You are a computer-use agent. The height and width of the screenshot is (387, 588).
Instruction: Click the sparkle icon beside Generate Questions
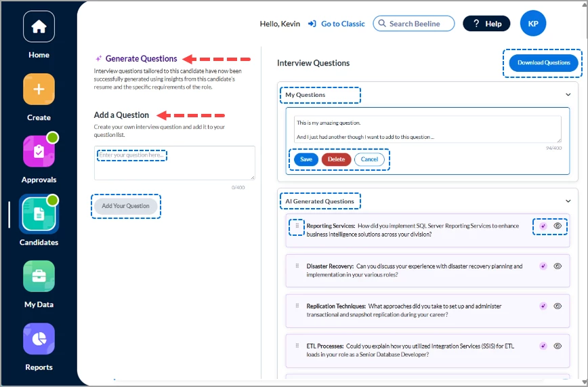point(98,58)
